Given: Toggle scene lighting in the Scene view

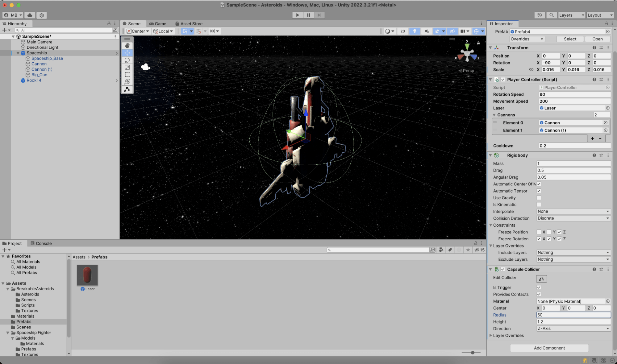Looking at the screenshot, I should [x=415, y=31].
